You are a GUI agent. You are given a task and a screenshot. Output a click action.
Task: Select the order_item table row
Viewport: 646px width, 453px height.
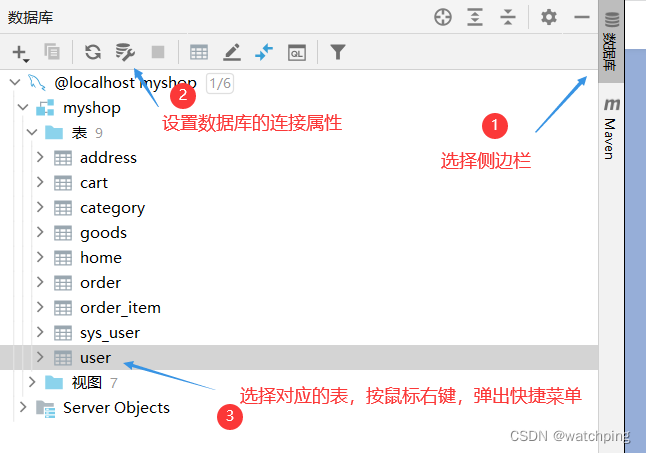(x=299, y=308)
